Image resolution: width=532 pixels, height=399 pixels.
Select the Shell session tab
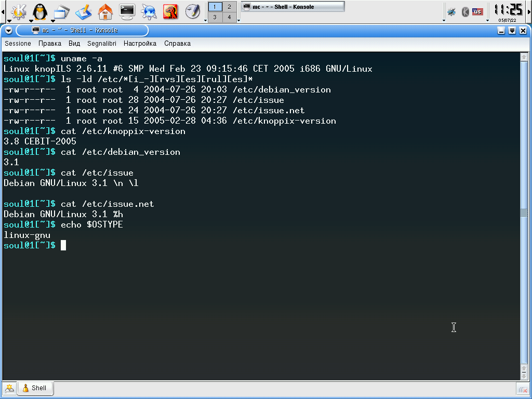(35, 388)
